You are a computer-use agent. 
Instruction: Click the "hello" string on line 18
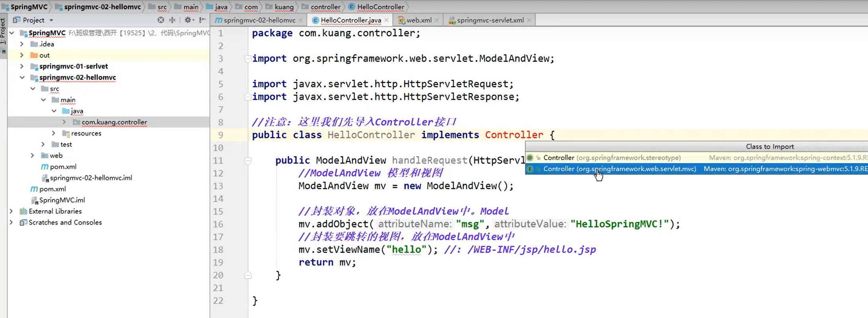(407, 250)
